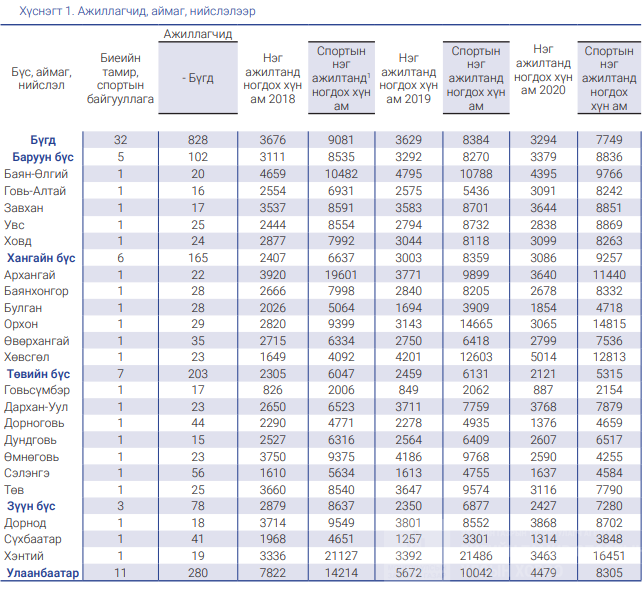Click Сэлэнгэ workers value '56'
This screenshot has width=644, height=605.
click(198, 473)
